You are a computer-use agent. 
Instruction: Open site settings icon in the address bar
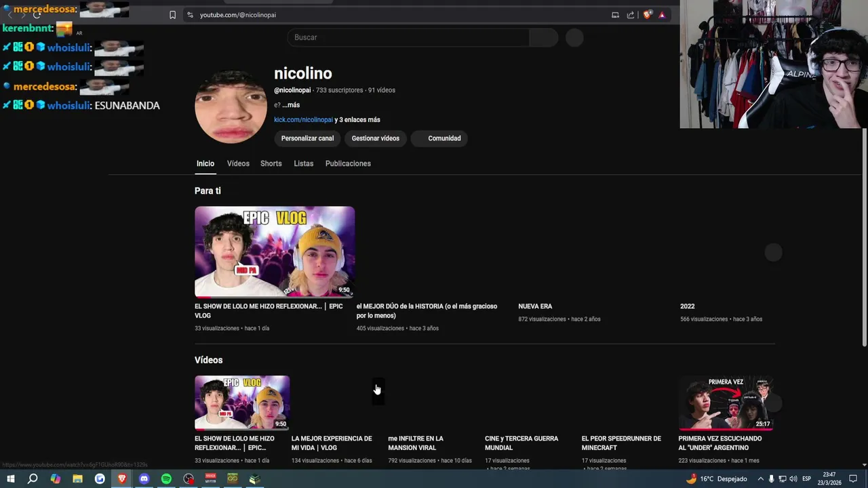[x=190, y=15]
